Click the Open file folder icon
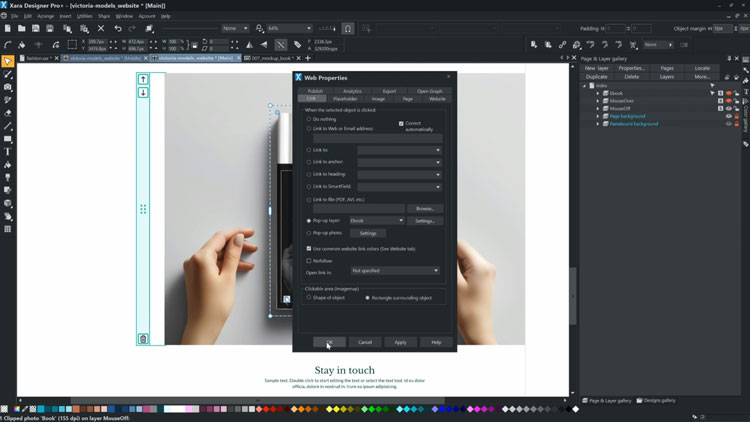Screen dimensions: 750x422 22,29
